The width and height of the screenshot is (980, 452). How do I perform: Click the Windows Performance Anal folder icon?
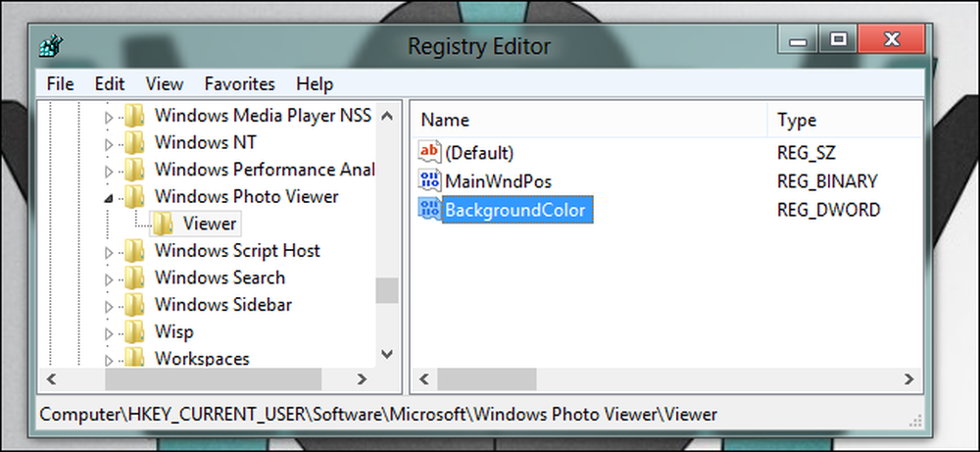pos(133,170)
